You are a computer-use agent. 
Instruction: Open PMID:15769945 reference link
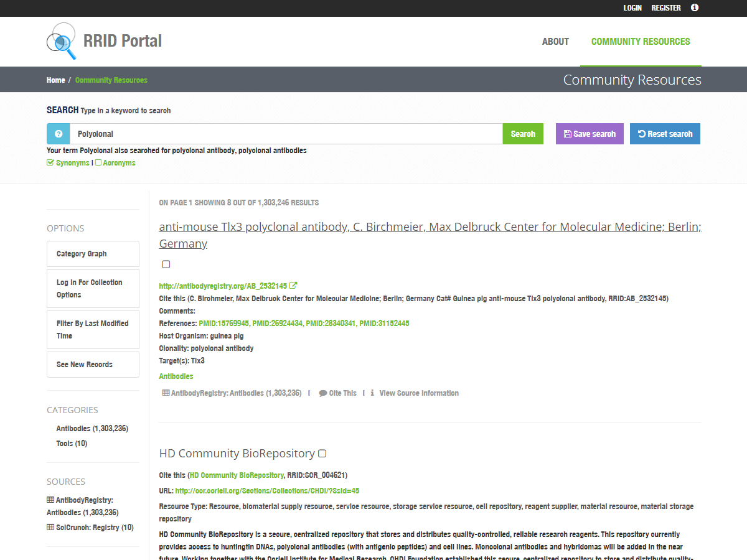point(223,324)
